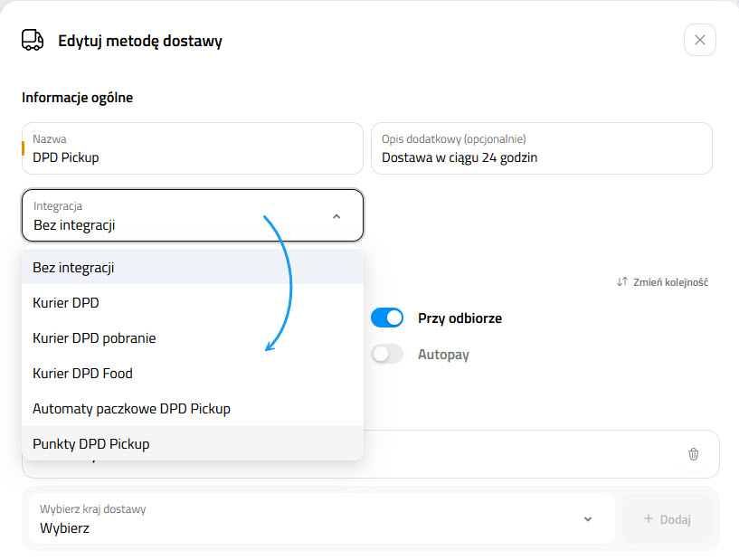Open the Wybierz kraj dostawy dropdown
This screenshot has height=560, width=739.
[321, 518]
